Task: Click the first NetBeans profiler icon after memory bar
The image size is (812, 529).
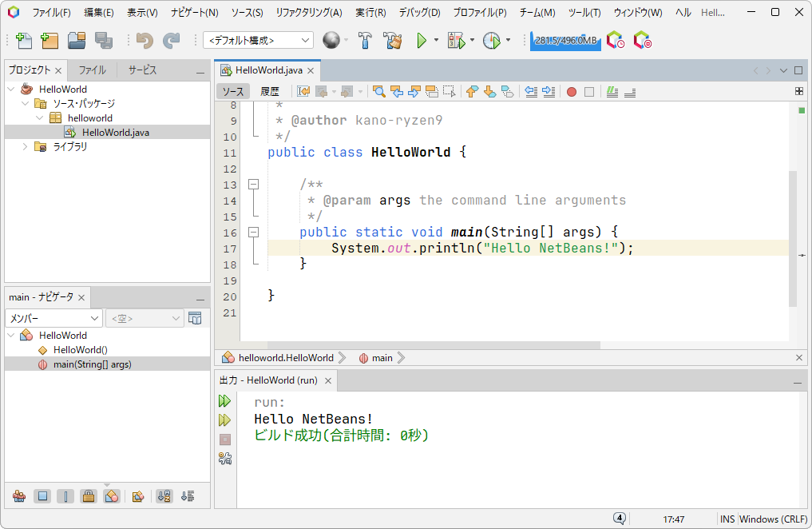Action: click(616, 40)
